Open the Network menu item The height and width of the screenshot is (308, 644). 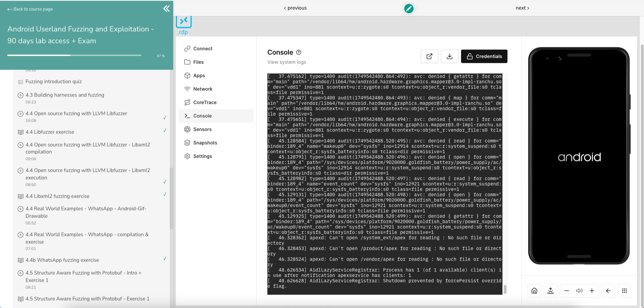tap(216, 89)
